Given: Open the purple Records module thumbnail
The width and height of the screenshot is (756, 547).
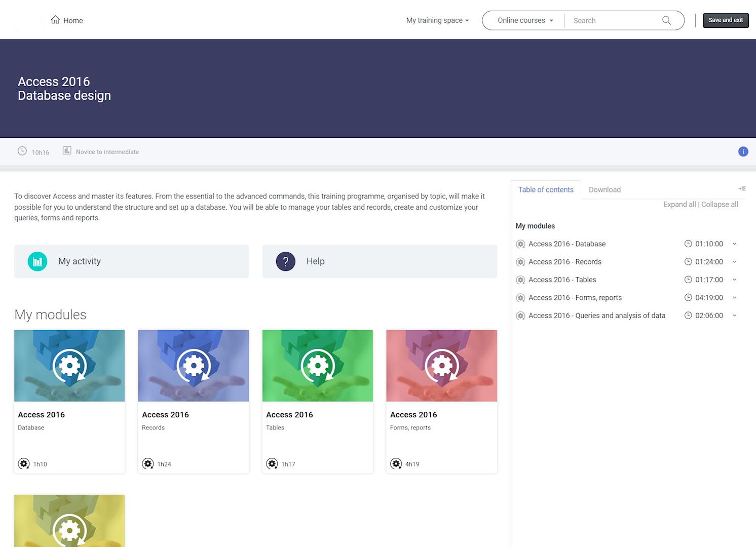Looking at the screenshot, I should point(194,366).
